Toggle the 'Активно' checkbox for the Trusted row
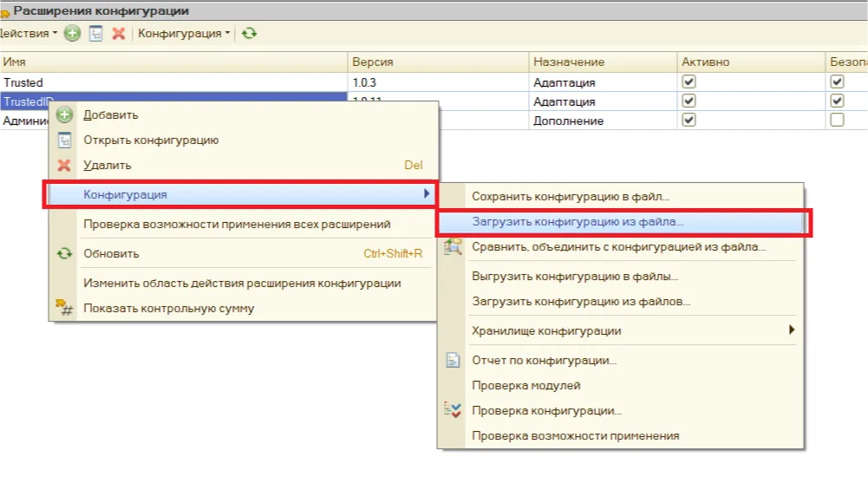The image size is (868, 490). point(689,82)
